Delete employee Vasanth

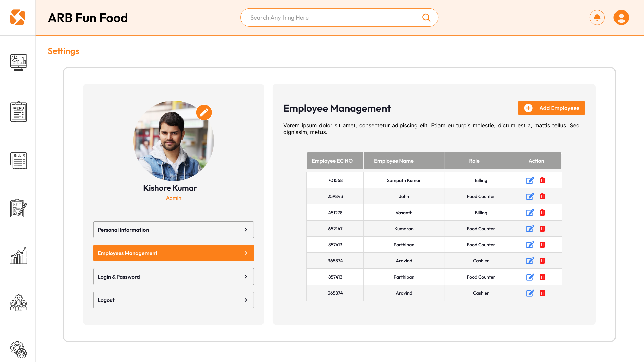(542, 213)
